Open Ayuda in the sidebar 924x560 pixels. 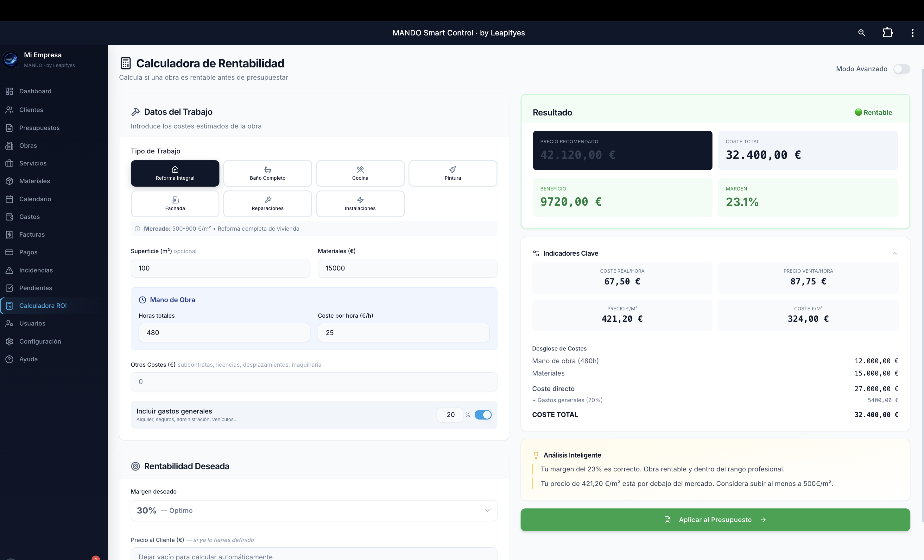54,359
